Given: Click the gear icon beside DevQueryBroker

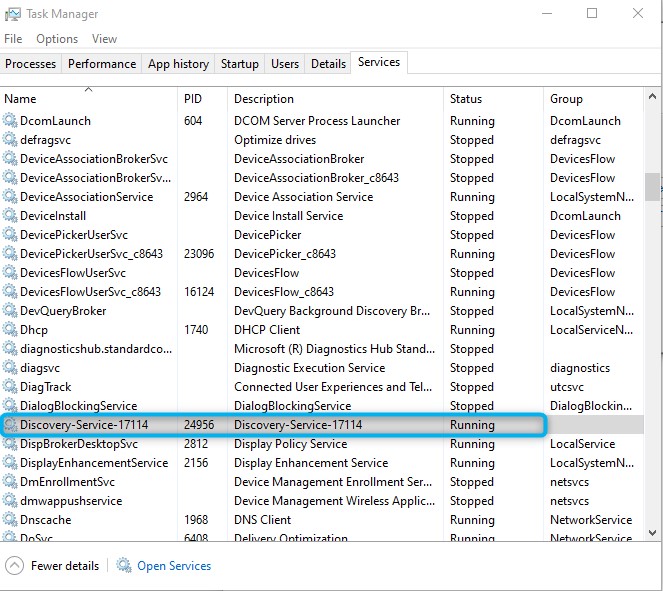Looking at the screenshot, I should coord(10,311).
